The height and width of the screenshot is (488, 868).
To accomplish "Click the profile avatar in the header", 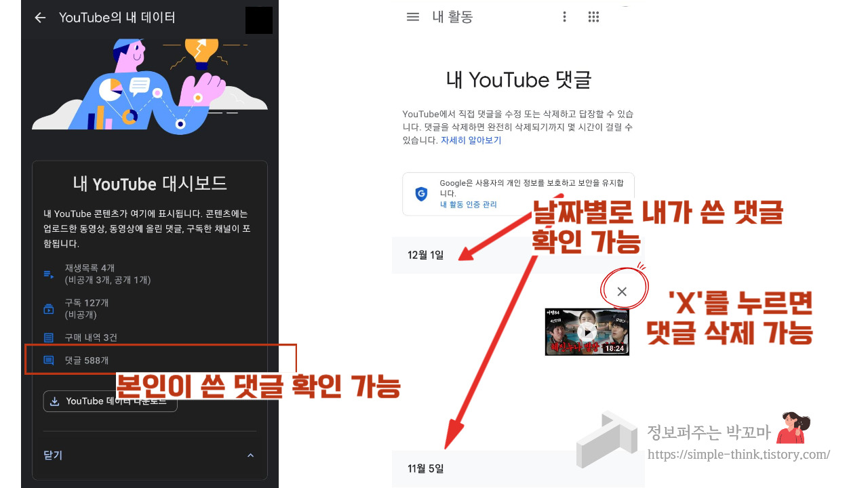I will 259,20.
